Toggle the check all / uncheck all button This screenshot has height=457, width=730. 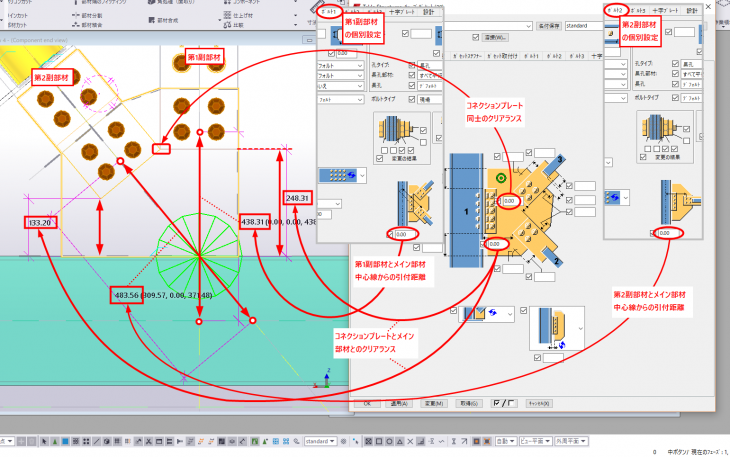pos(504,403)
